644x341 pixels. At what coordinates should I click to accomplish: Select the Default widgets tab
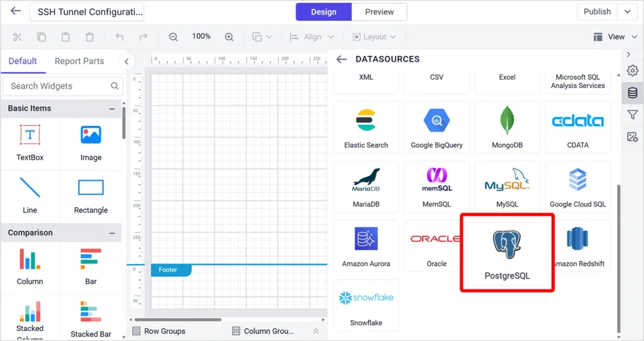23,61
